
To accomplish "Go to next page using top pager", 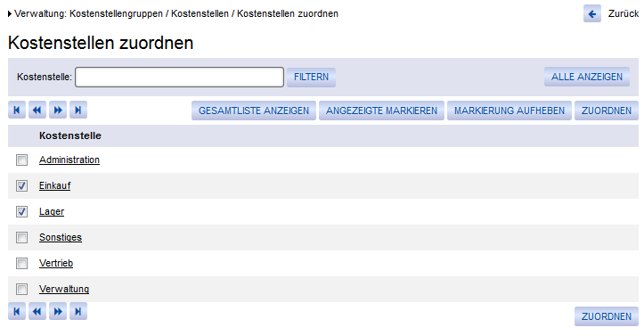I will (58, 111).
